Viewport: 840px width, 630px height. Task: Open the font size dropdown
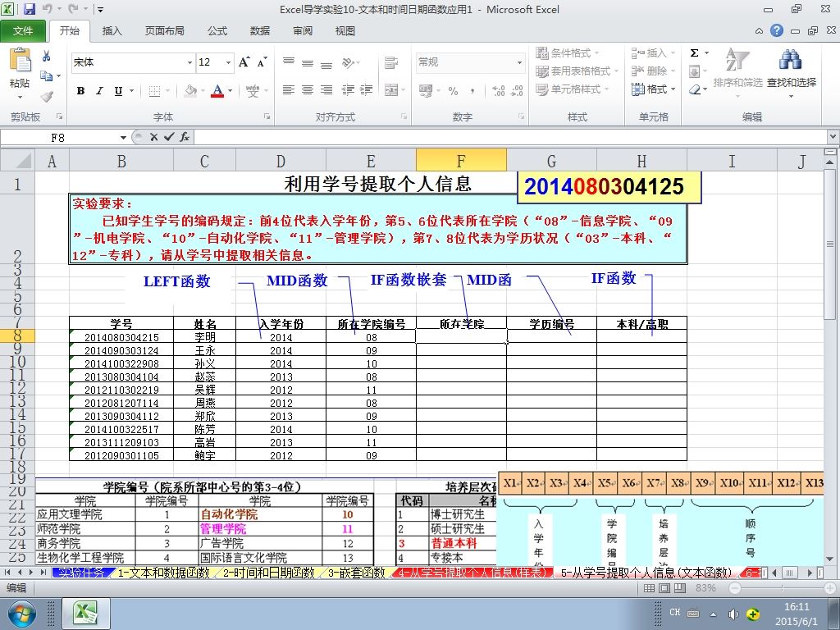(228, 62)
